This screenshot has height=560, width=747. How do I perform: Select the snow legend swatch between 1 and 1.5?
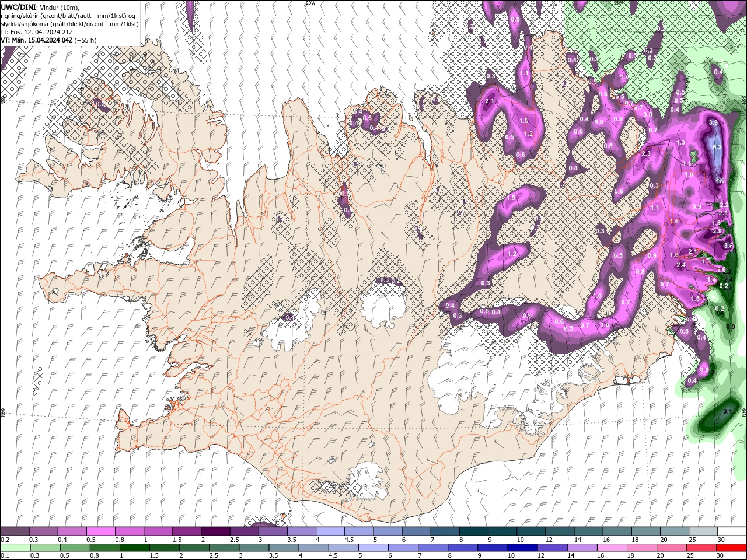[158, 531]
